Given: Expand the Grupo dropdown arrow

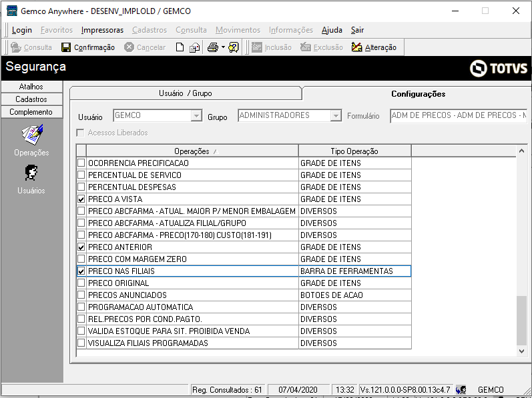Looking at the screenshot, I should click(336, 116).
